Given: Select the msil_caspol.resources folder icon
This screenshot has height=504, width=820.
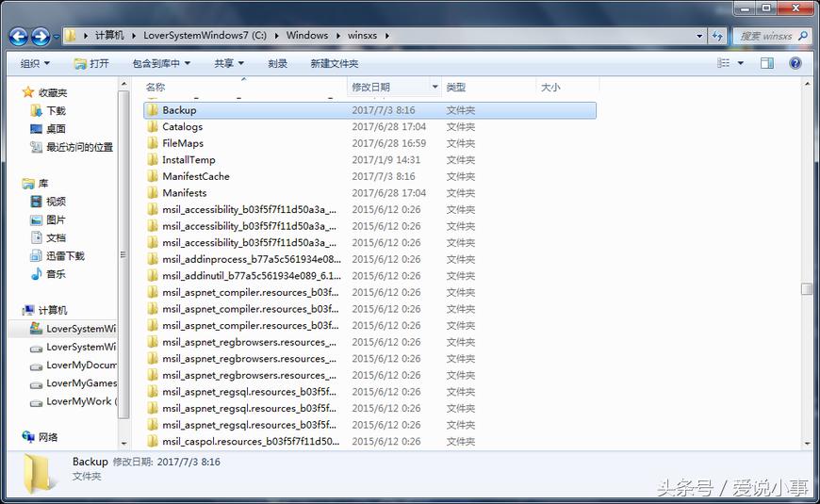Looking at the screenshot, I should click(x=153, y=441).
